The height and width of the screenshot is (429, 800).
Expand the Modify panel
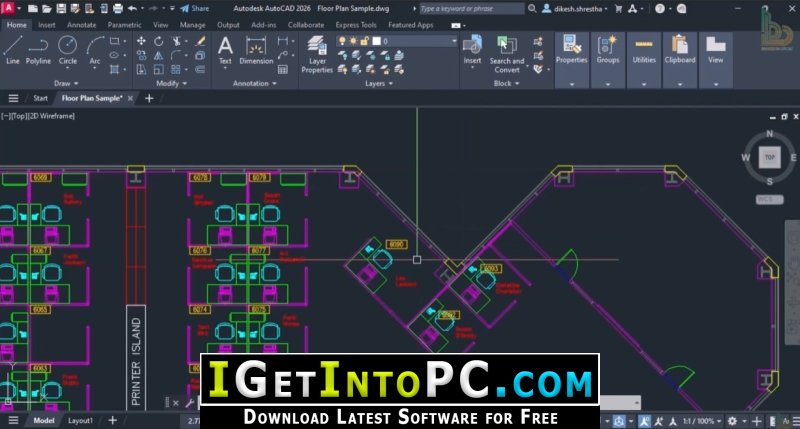pyautogui.click(x=171, y=83)
